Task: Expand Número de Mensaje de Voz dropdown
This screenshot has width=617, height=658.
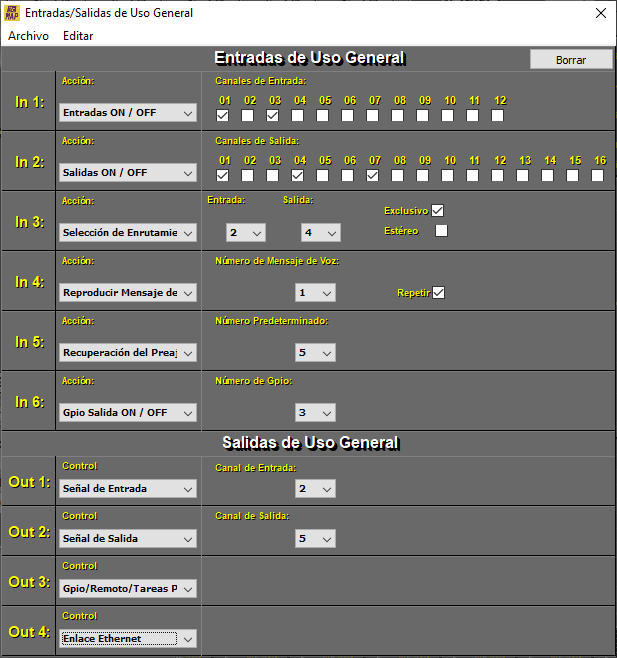Action: (x=315, y=293)
